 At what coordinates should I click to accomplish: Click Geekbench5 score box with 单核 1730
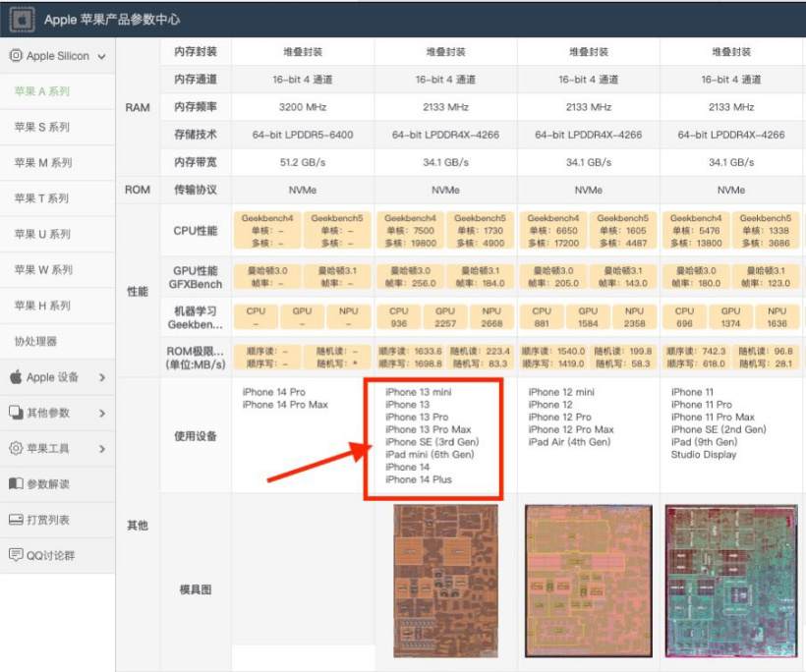coord(480,231)
